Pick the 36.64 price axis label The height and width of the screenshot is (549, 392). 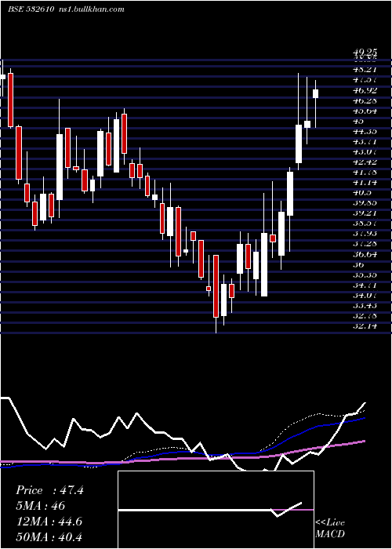(x=365, y=254)
